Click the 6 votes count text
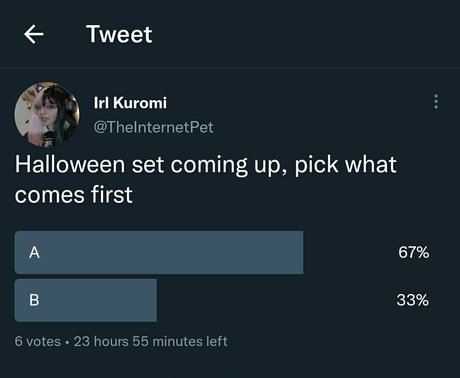The height and width of the screenshot is (378, 460). [38, 341]
